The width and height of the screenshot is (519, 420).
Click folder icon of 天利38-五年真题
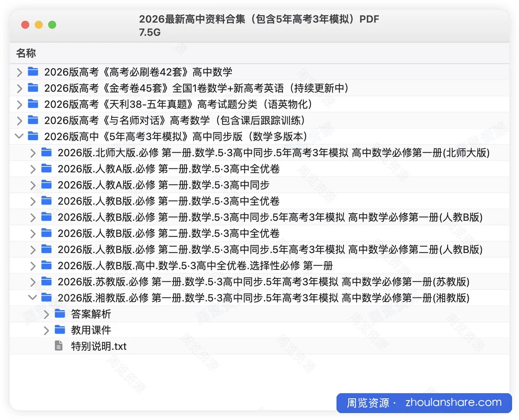click(x=33, y=104)
